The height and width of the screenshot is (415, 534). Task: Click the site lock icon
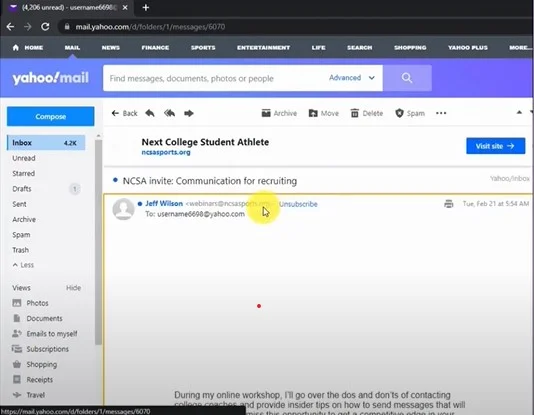[x=67, y=27]
